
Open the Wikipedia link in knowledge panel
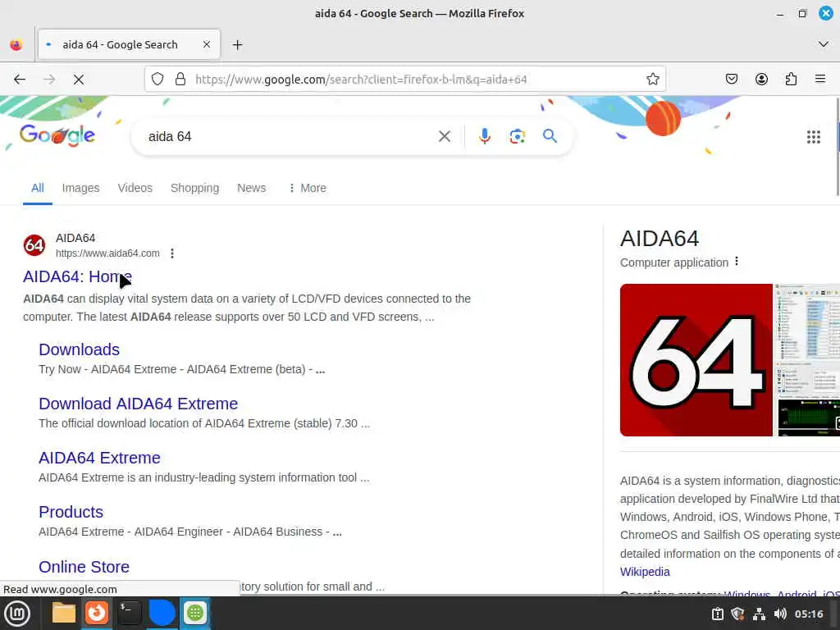pyautogui.click(x=645, y=572)
